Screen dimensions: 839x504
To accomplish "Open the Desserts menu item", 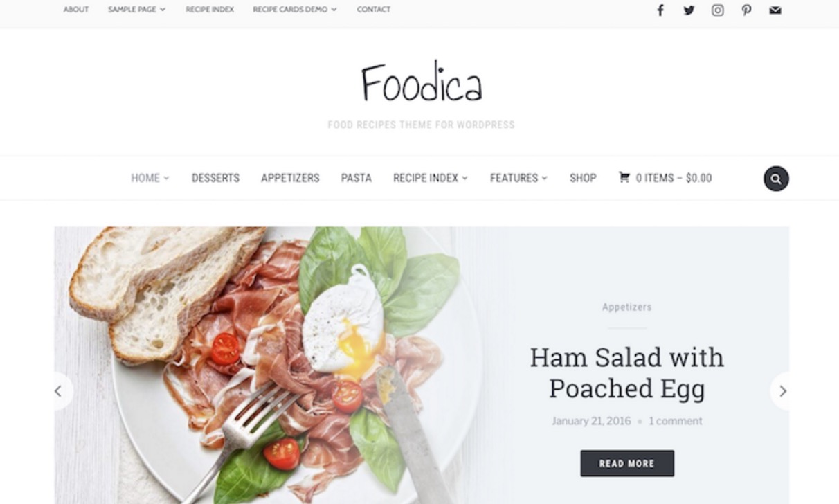I will pos(215,178).
